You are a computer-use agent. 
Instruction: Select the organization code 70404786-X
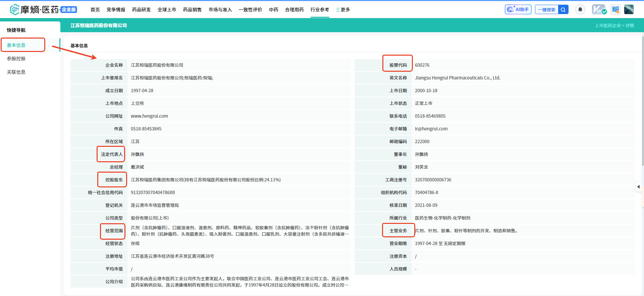tap(426, 192)
